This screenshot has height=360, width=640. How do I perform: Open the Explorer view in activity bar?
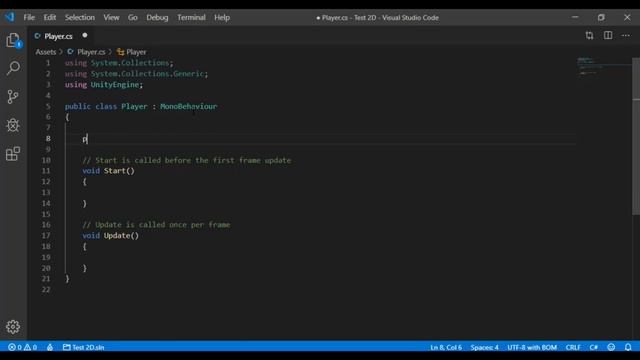click(13, 40)
